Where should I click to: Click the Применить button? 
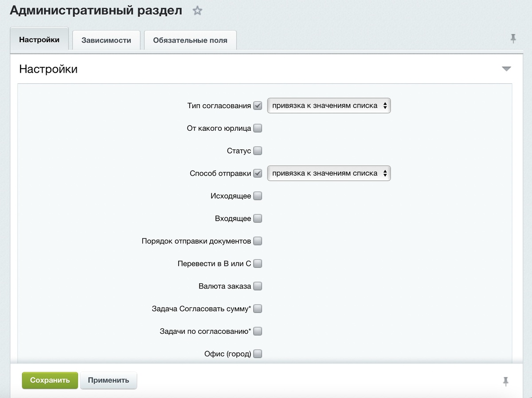109,380
